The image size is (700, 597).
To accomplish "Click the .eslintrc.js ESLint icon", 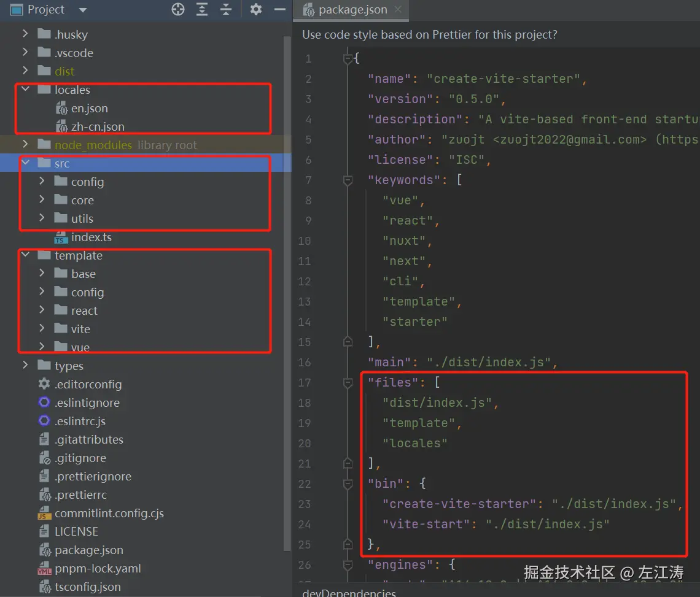I will point(44,420).
